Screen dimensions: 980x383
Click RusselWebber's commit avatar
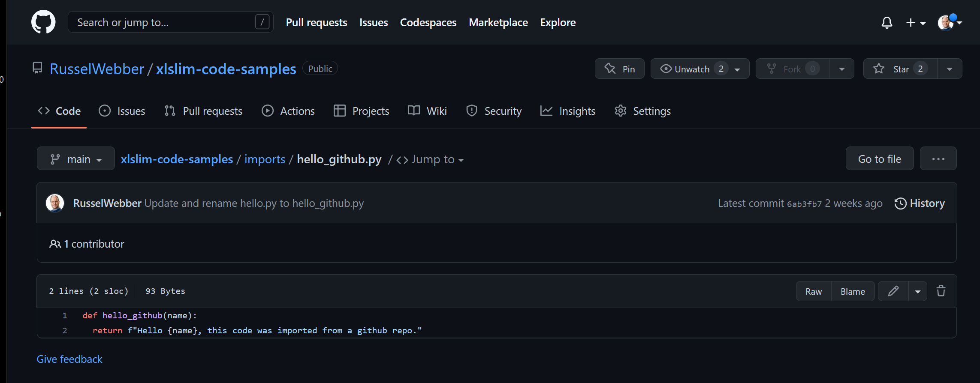(55, 203)
